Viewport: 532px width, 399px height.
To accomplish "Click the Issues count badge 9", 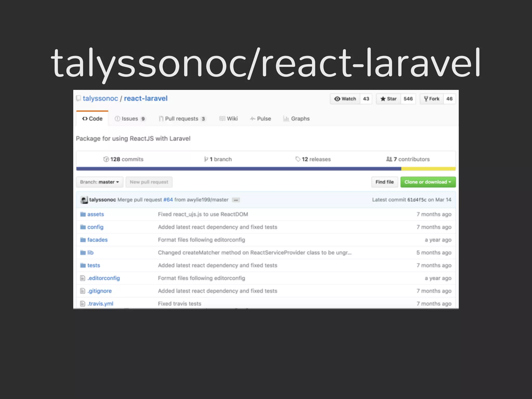I will point(143,119).
